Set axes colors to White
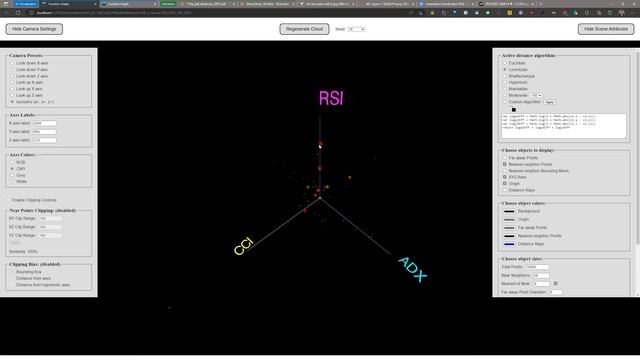The image size is (640, 360). tap(12, 182)
